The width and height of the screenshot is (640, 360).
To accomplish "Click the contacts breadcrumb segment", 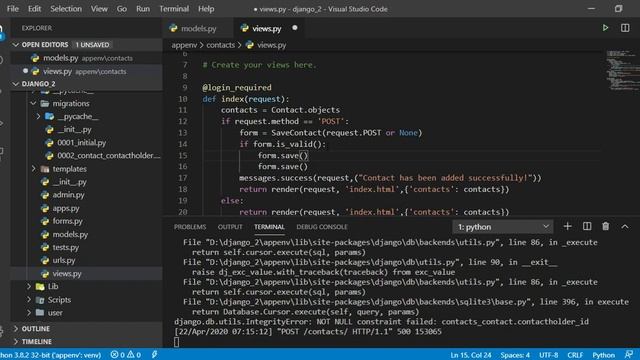I will click(220, 45).
